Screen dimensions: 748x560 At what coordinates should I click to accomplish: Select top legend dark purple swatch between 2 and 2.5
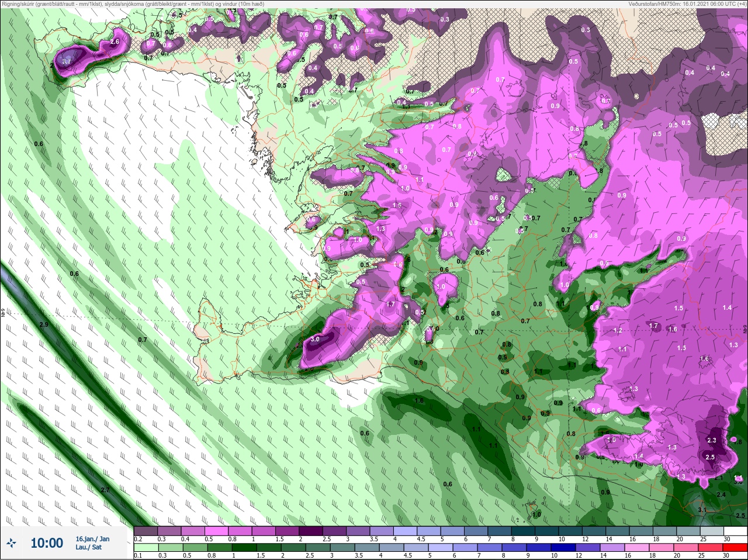tap(311, 531)
